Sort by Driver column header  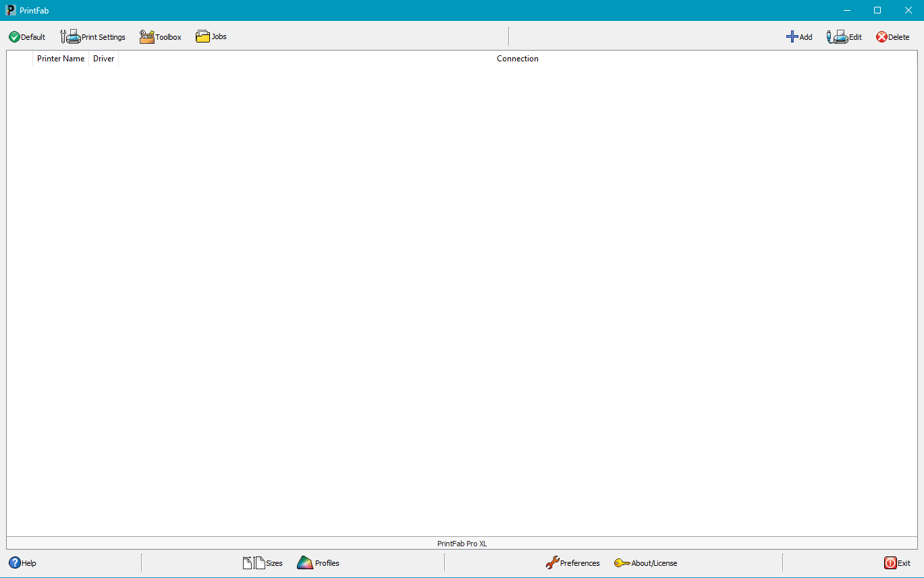point(104,59)
